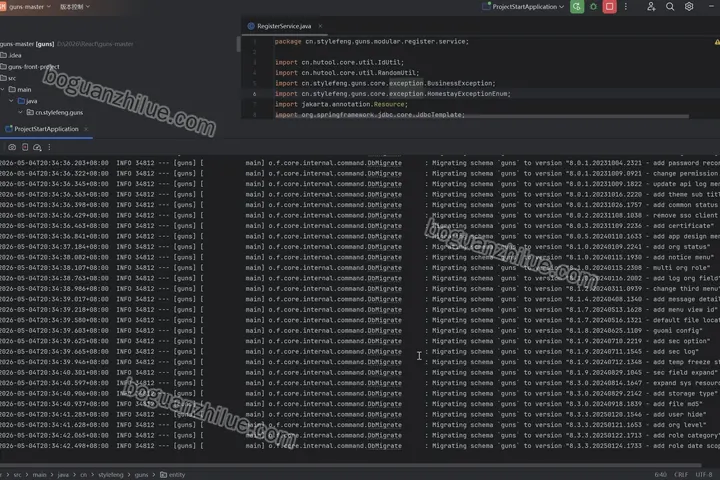Click the 'add sec option' log message
The image size is (720, 480).
681,341
